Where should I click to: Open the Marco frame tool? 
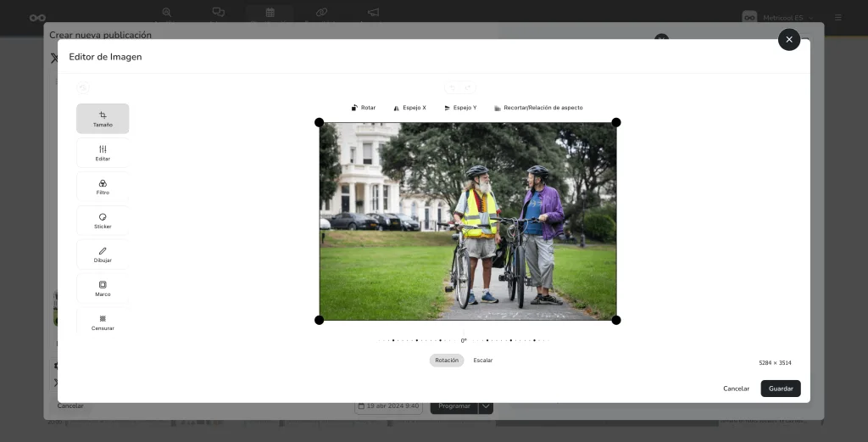point(103,288)
